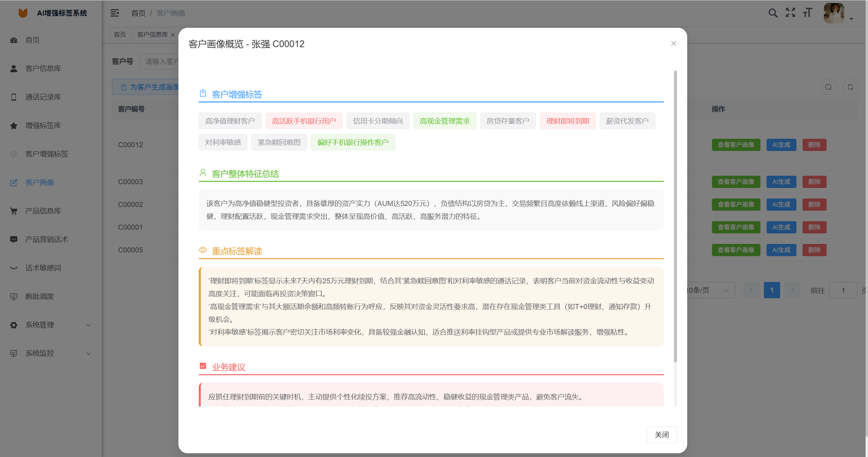Click the 高净值理财客户 tag

click(x=230, y=121)
